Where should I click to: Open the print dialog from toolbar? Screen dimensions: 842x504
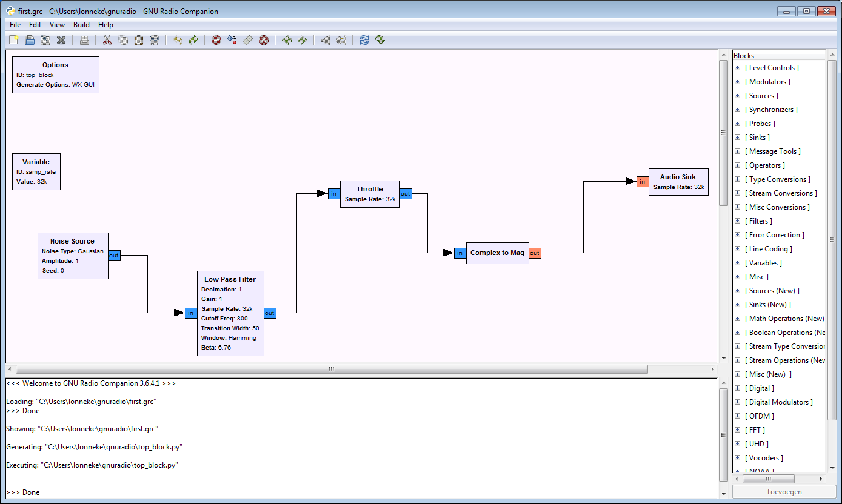tap(84, 40)
